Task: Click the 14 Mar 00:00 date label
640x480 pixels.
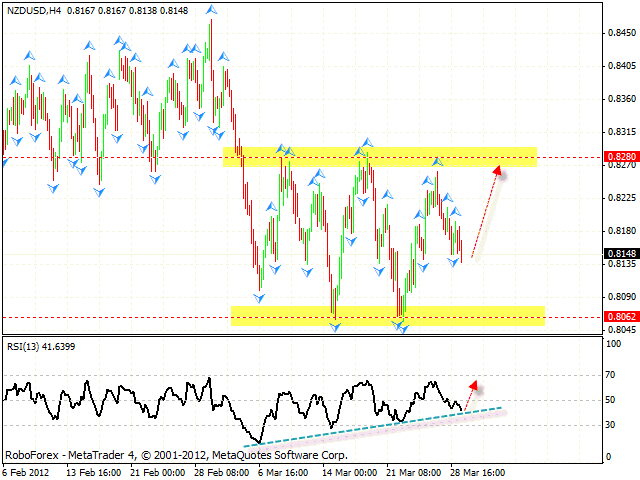Action: pyautogui.click(x=351, y=471)
